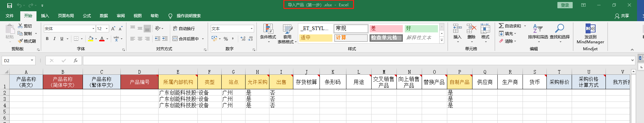Switch to the 页面布局 tab
This screenshot has height=123, width=644.
(66, 16)
